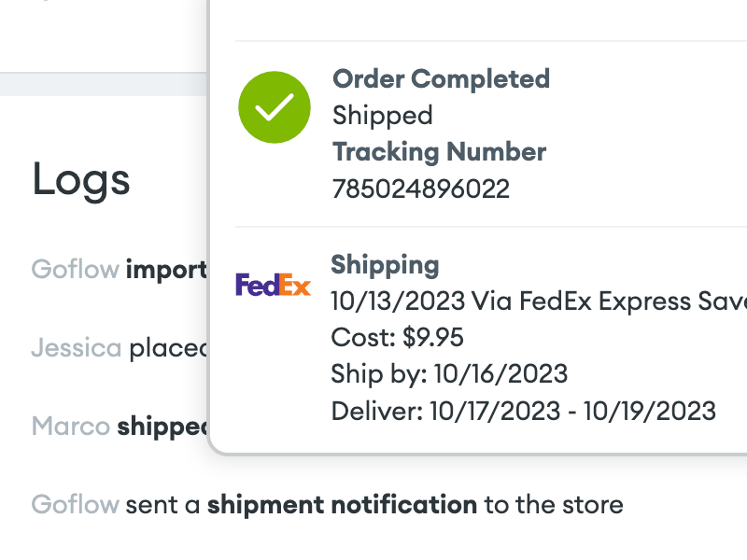Click Marco in the shipped log entry
747x560 pixels.
click(x=71, y=426)
